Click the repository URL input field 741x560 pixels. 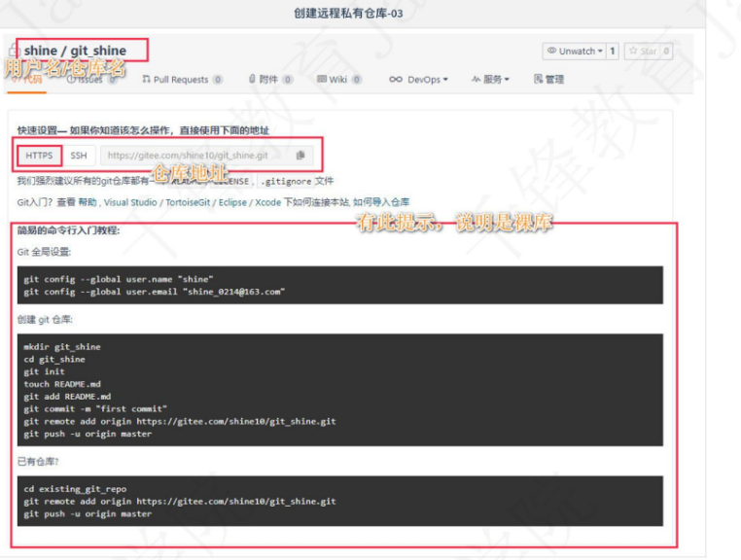[206, 156]
